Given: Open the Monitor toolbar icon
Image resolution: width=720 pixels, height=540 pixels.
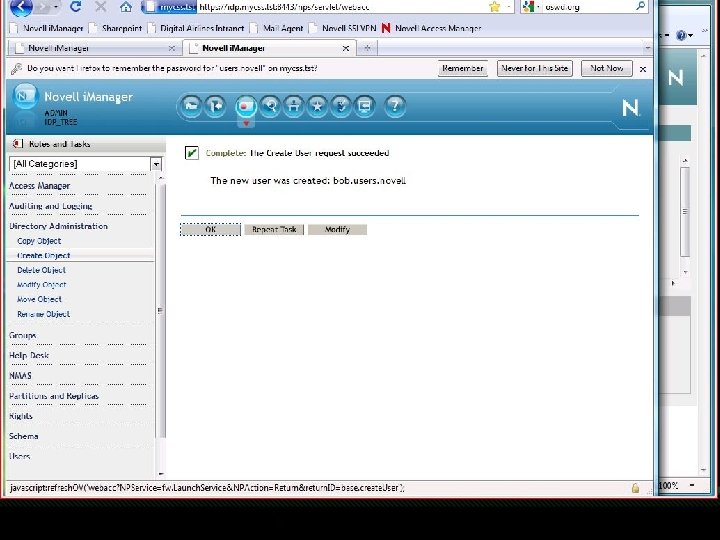Looking at the screenshot, I should (365, 106).
